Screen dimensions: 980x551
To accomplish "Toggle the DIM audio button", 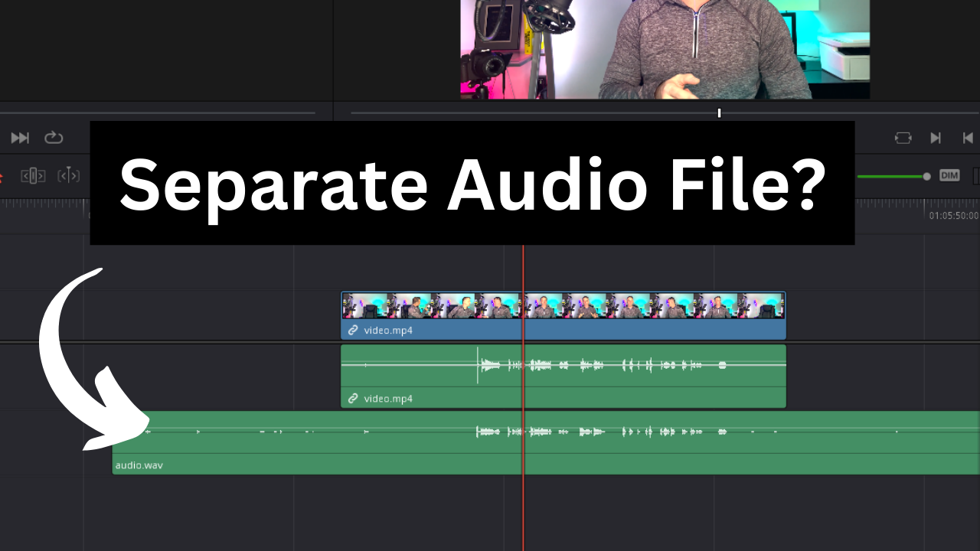I will click(949, 176).
